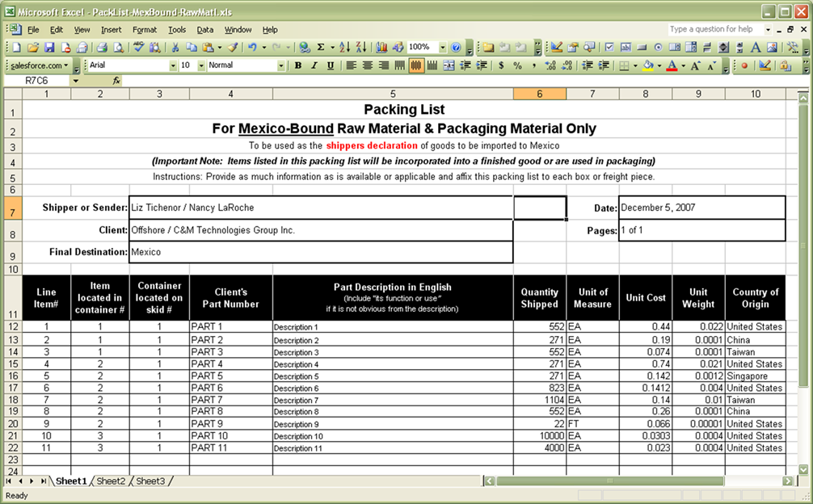This screenshot has width=813, height=504.
Task: Open the Insert menu
Action: point(111,30)
